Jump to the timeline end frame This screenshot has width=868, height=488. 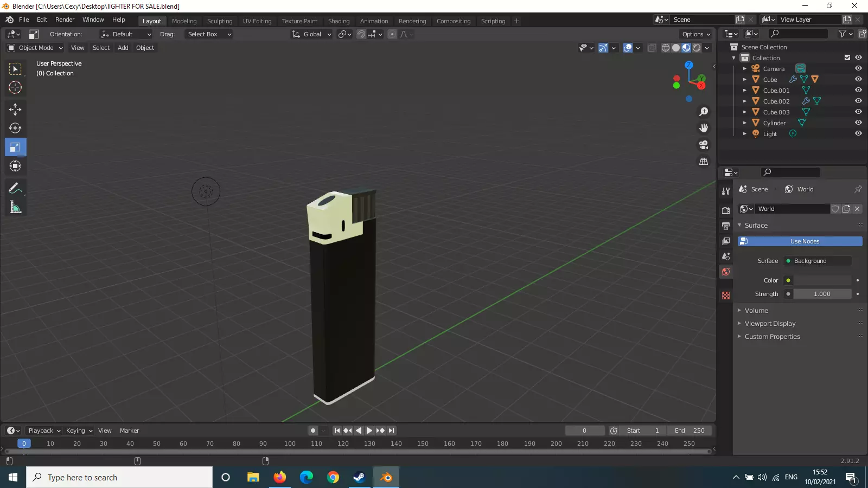point(391,431)
